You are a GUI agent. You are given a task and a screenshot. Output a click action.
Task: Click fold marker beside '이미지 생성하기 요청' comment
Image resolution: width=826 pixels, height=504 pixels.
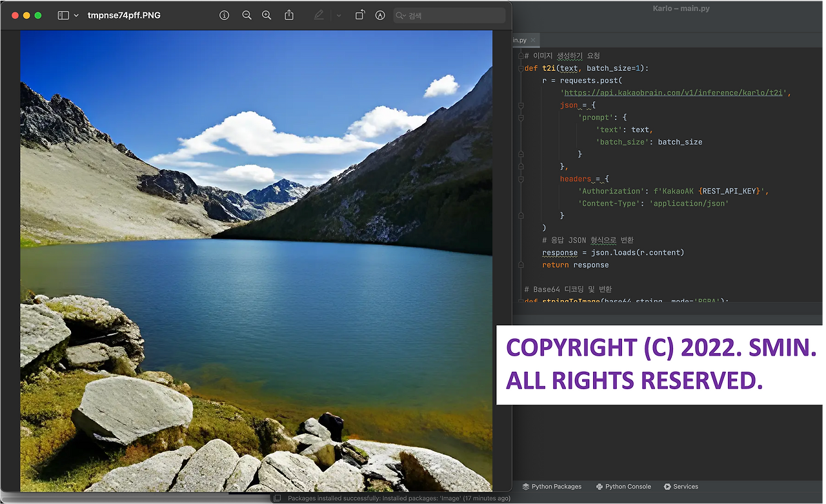(520, 56)
